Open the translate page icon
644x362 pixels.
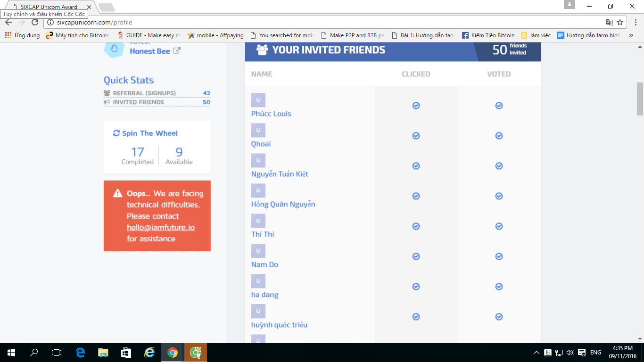pyautogui.click(x=610, y=22)
